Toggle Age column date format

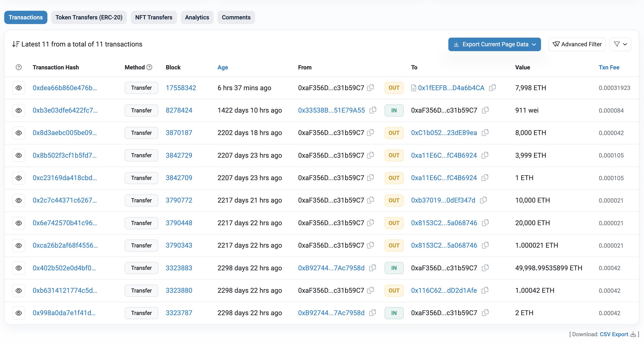(223, 67)
